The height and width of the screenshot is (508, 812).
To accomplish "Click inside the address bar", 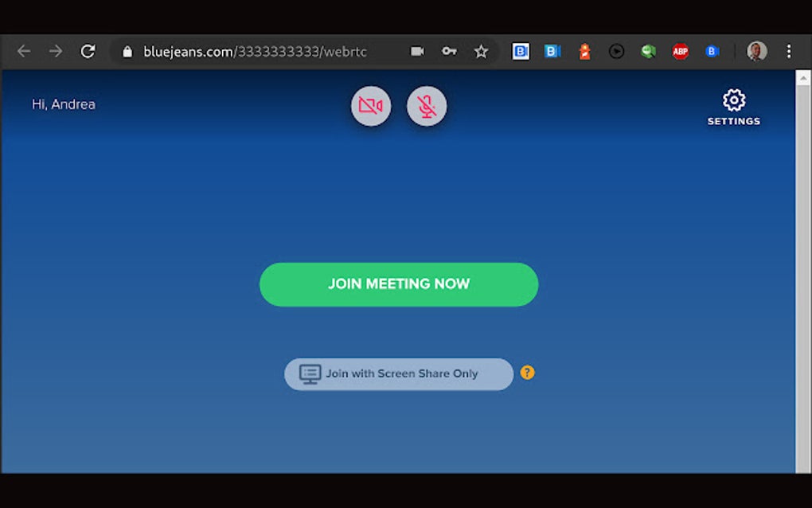I will point(255,51).
